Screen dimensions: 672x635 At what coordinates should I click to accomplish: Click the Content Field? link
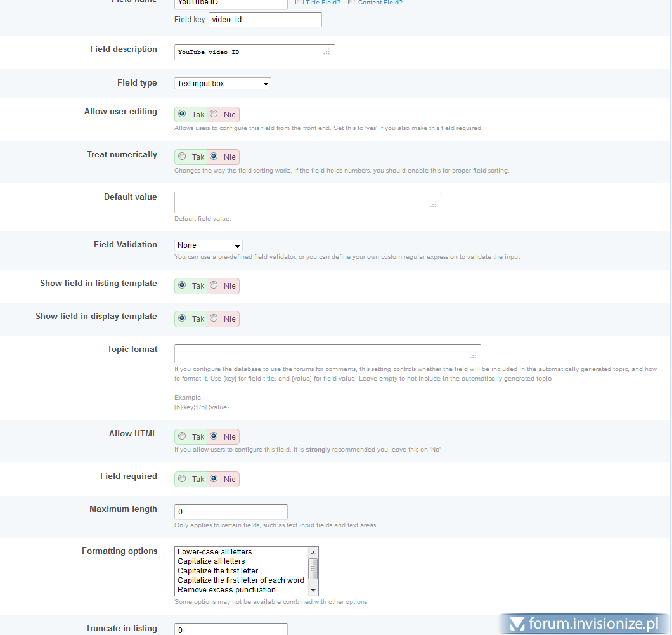[x=380, y=3]
